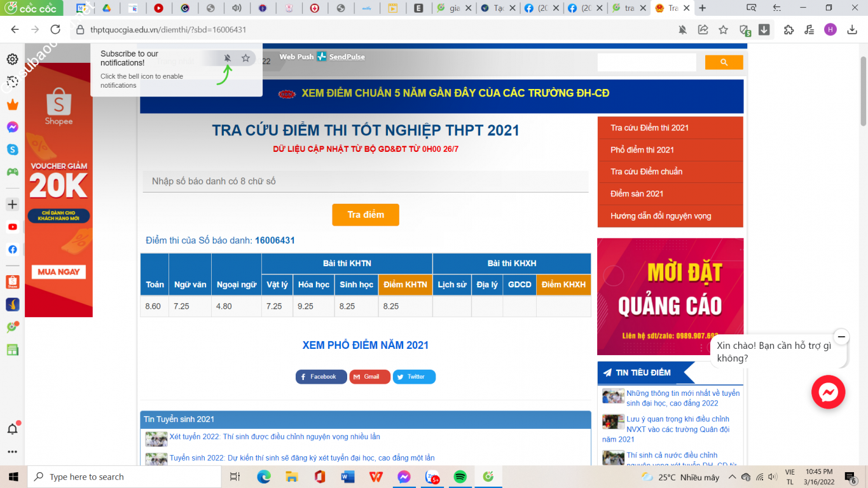Minimize the chat greeting bubble

pyautogui.click(x=841, y=336)
